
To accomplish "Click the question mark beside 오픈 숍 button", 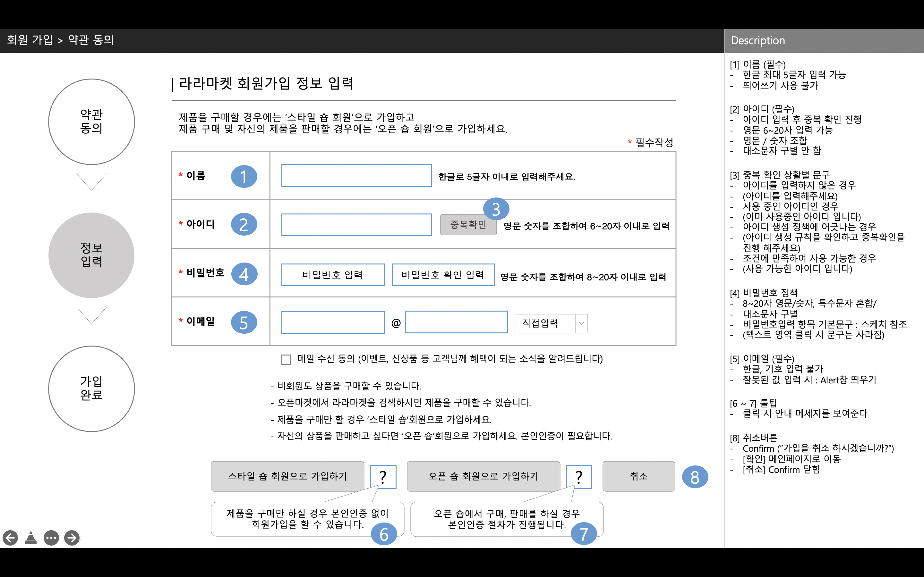I will [579, 477].
